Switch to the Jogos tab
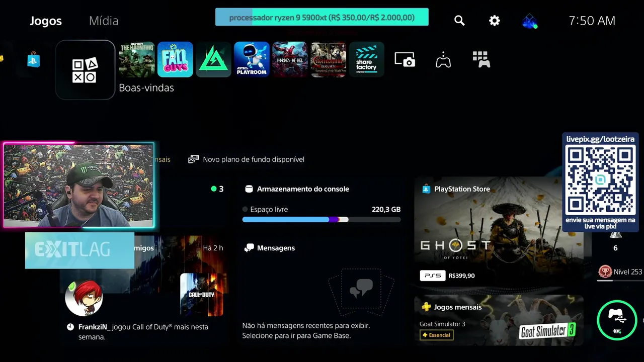This screenshot has width=644, height=362. click(x=46, y=21)
